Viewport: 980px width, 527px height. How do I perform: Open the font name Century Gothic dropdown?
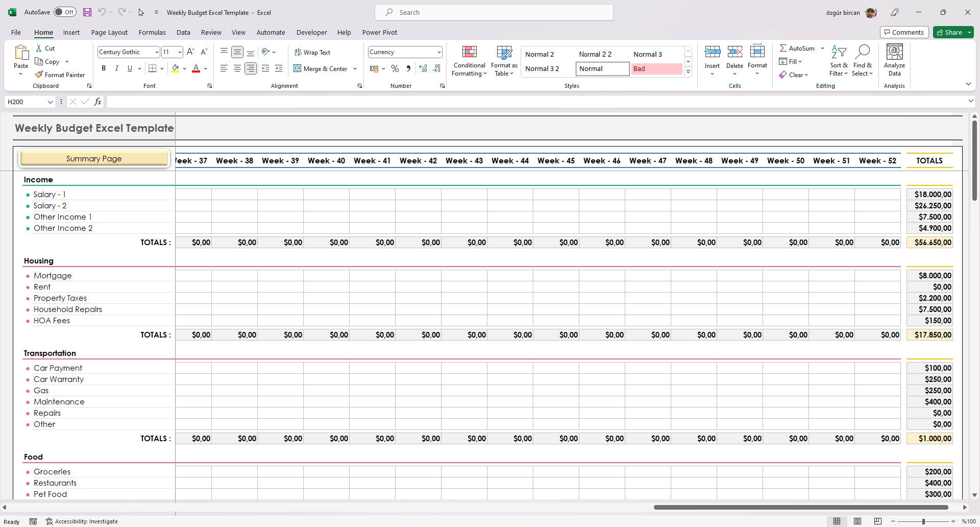(156, 52)
